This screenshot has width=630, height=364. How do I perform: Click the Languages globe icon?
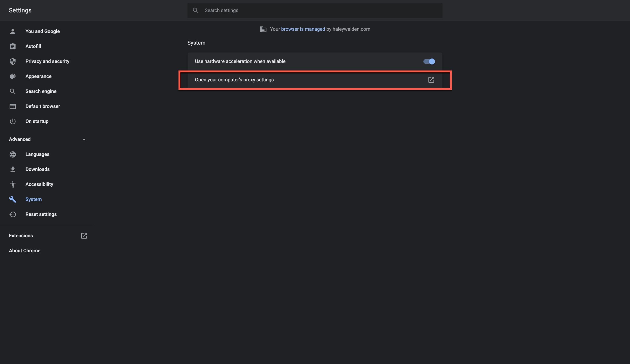[x=13, y=154]
